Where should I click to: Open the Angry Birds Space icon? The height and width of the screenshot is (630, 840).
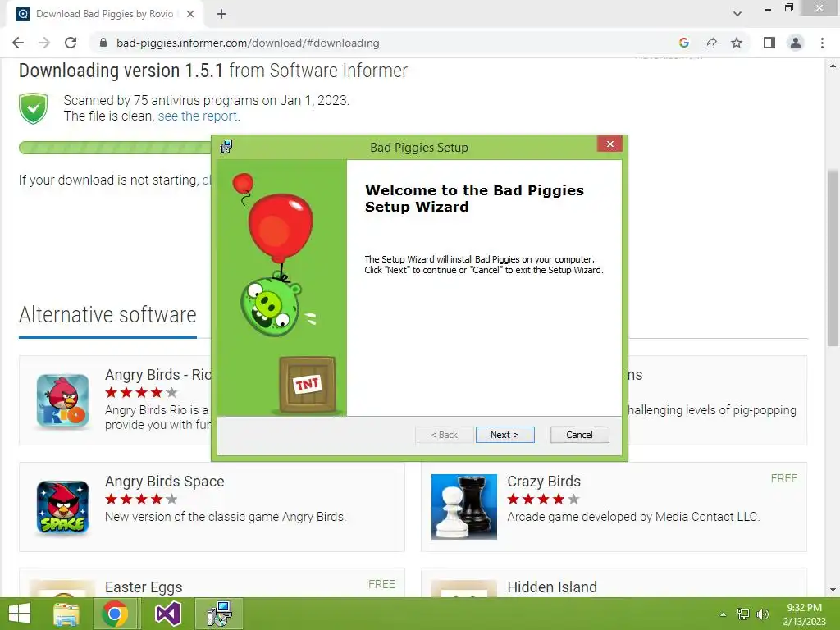point(62,507)
